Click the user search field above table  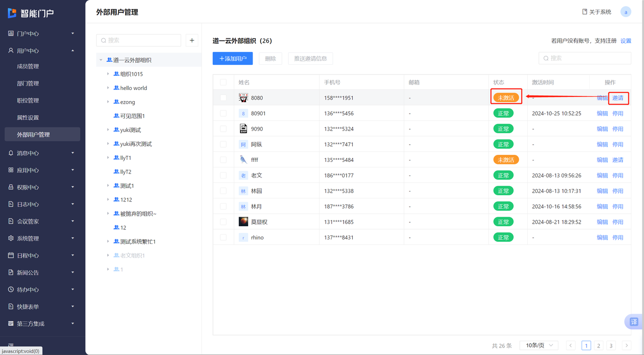pyautogui.click(x=585, y=58)
